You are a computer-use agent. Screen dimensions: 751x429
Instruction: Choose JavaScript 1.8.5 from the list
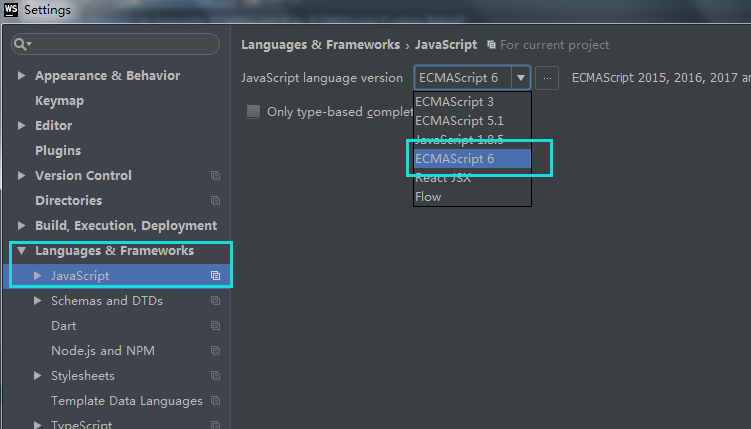(x=472, y=139)
